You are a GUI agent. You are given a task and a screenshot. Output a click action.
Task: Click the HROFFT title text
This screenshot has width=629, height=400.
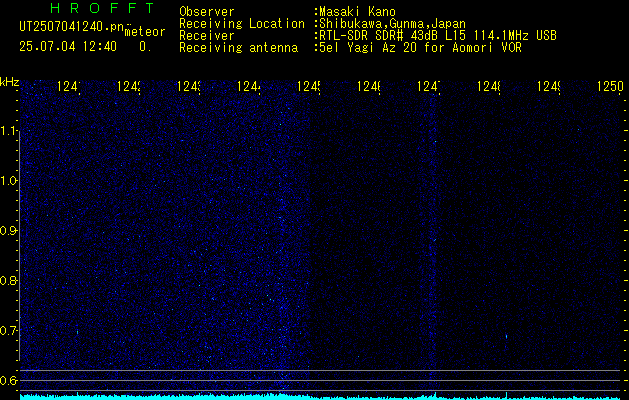coord(103,8)
